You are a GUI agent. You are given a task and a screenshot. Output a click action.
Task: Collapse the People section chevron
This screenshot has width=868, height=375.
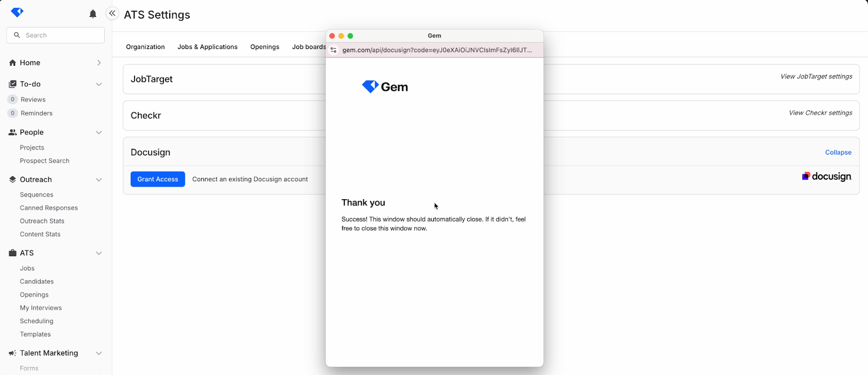(x=99, y=132)
